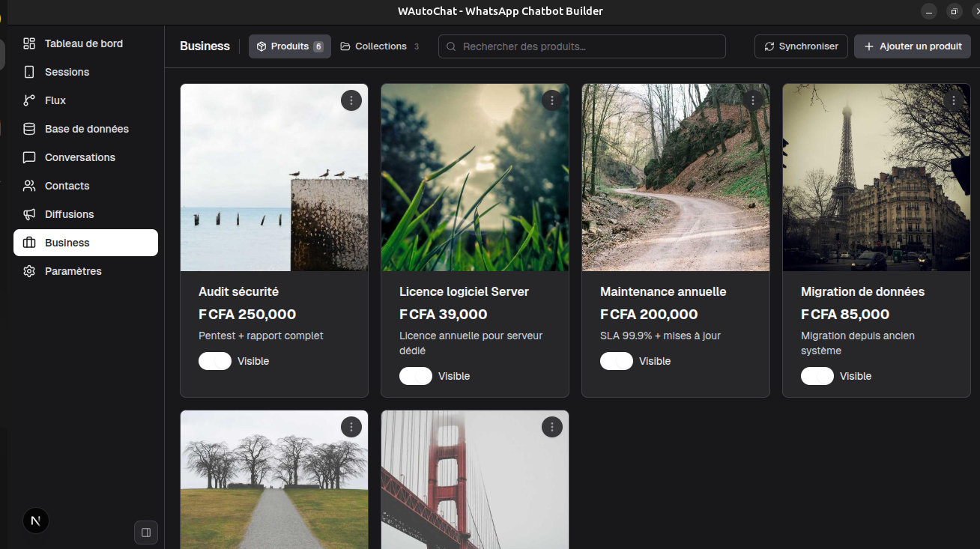Open the Sessions page
The height and width of the screenshot is (549, 980).
point(85,72)
